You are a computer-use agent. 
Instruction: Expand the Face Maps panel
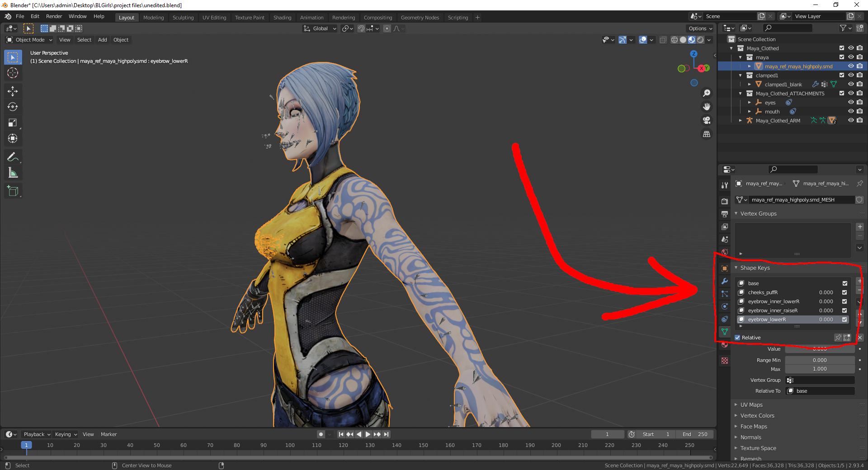(x=754, y=427)
